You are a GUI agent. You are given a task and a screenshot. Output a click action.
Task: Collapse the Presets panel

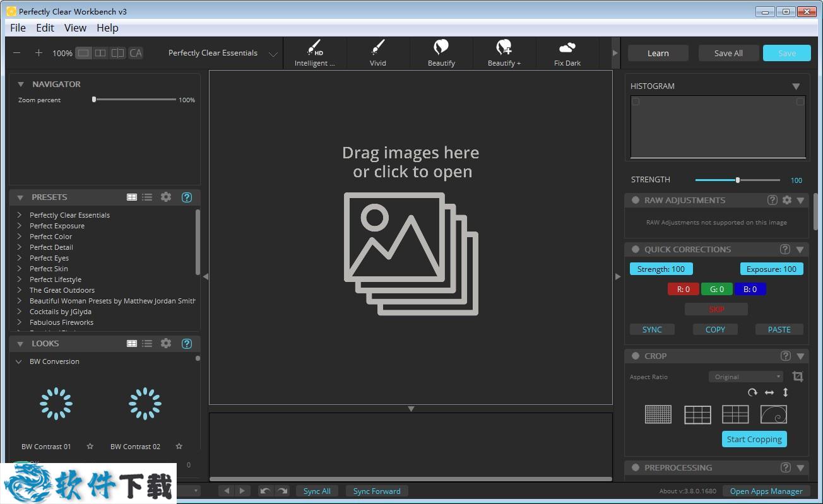[x=20, y=197]
